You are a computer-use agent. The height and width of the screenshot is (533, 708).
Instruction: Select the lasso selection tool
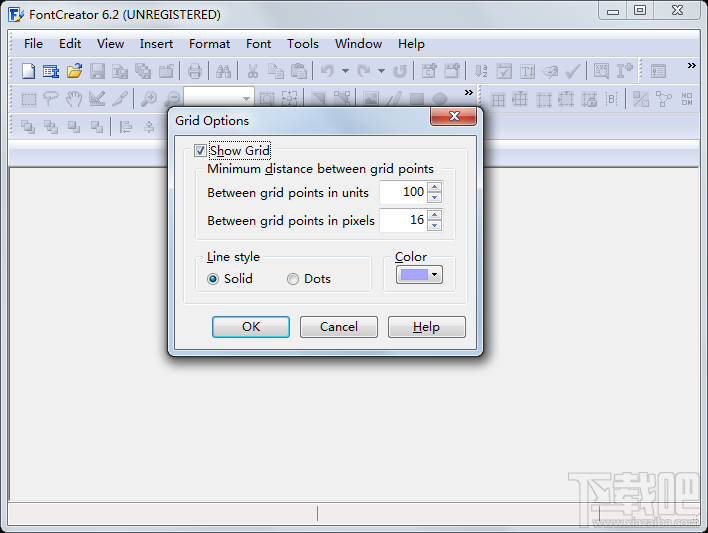[x=51, y=99]
